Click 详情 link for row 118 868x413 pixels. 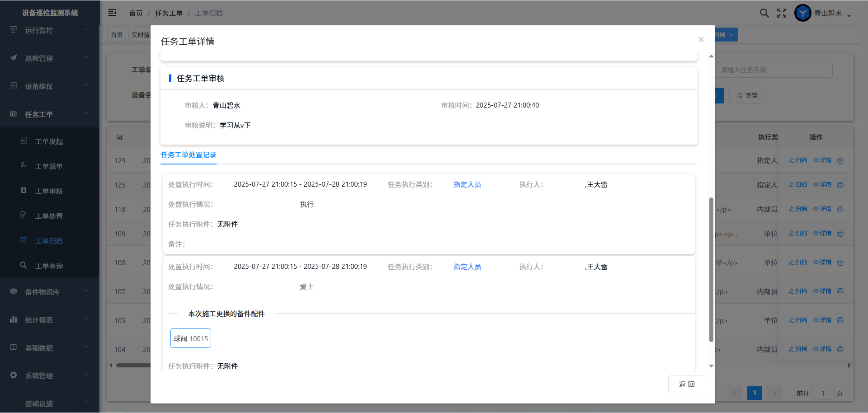point(822,209)
